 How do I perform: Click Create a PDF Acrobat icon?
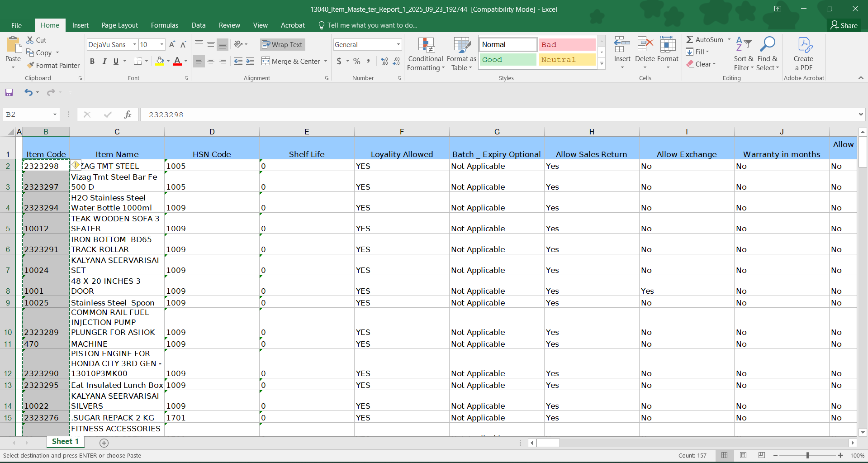(x=803, y=54)
